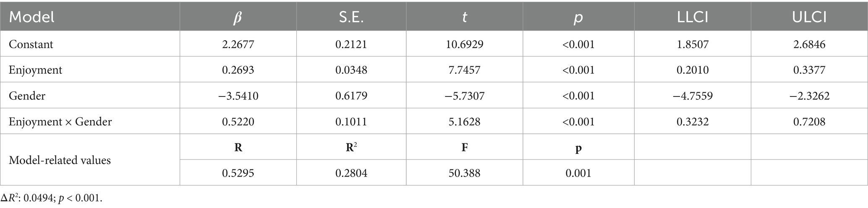Screen dimensions: 868x208
Task: Select the Gender row label
Action: click(x=27, y=96)
